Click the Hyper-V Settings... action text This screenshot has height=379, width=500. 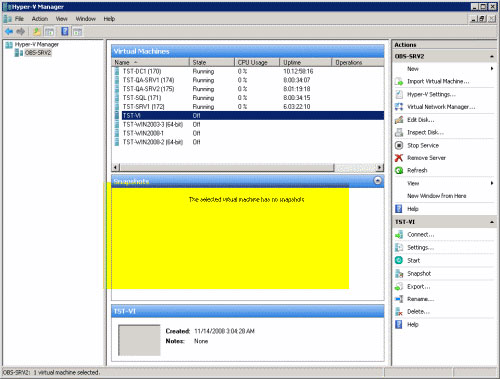pyautogui.click(x=431, y=94)
